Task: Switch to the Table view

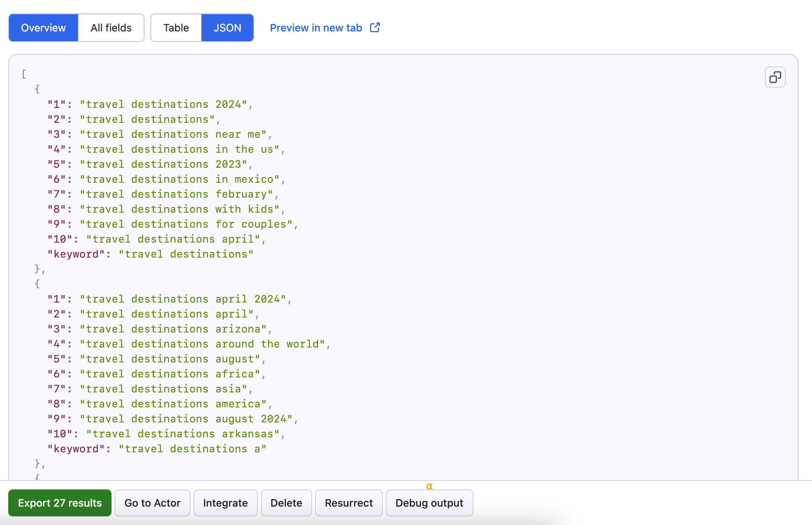Action: point(176,27)
